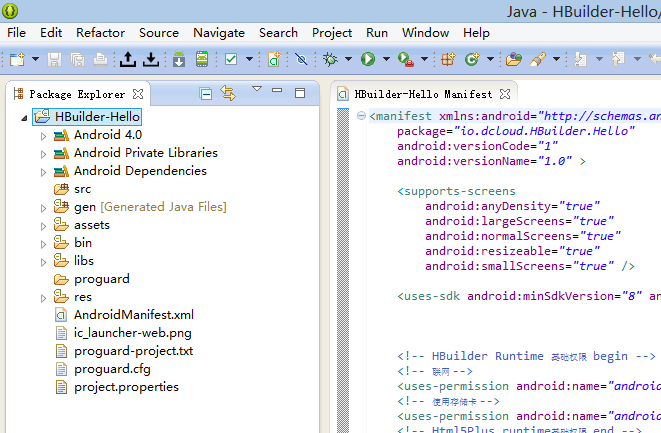Select the HBuilder-Hello Manifest editor tab
Image resolution: width=661 pixels, height=433 pixels.
tap(423, 94)
